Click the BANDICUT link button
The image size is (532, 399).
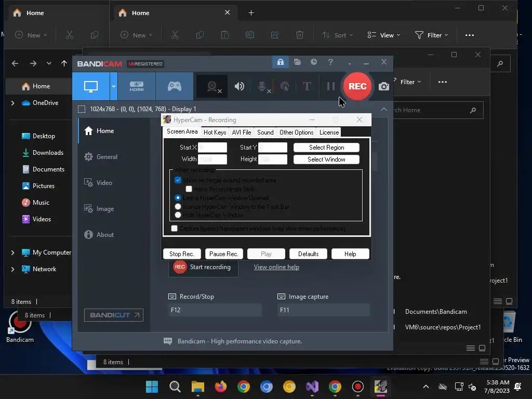click(x=114, y=315)
